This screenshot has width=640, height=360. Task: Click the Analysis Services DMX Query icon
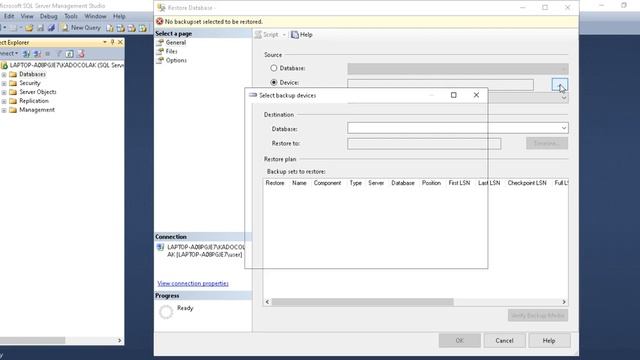click(x=132, y=28)
